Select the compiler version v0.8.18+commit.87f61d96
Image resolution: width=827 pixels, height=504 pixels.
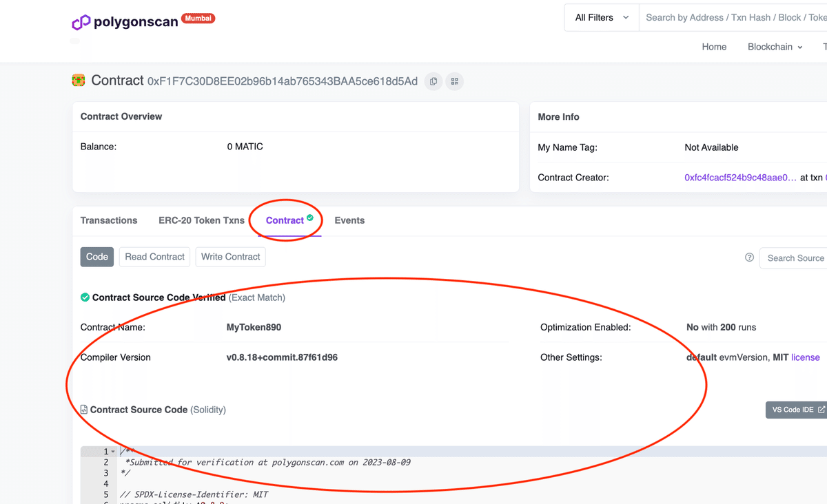click(x=282, y=357)
